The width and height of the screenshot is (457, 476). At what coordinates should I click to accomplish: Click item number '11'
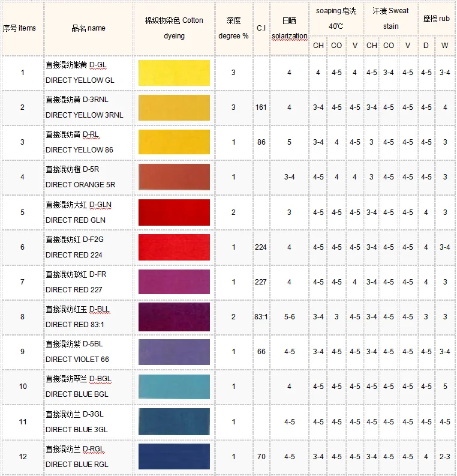click(23, 422)
